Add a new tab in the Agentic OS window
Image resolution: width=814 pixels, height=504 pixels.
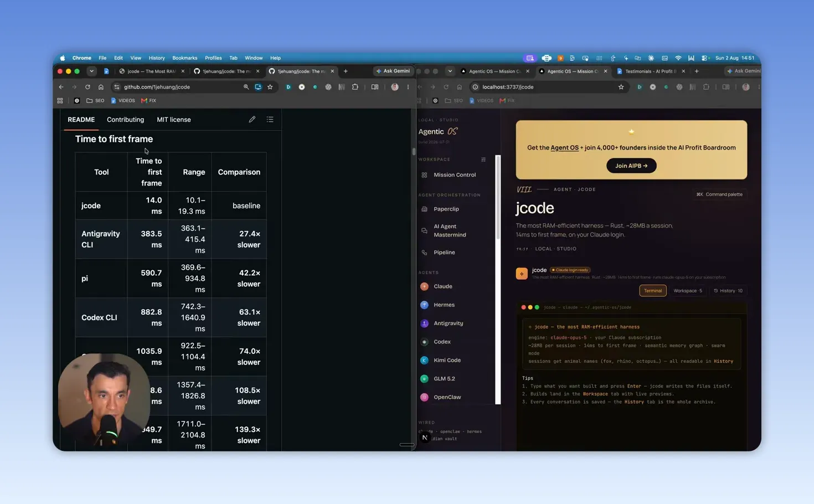[x=697, y=71]
